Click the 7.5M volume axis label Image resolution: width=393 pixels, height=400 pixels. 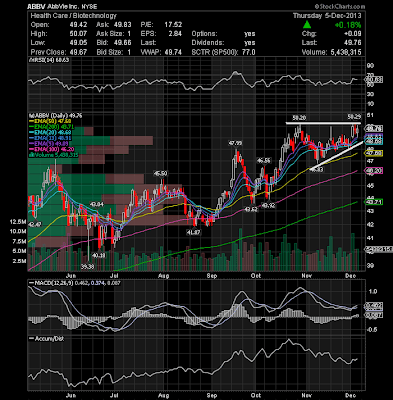[20, 241]
